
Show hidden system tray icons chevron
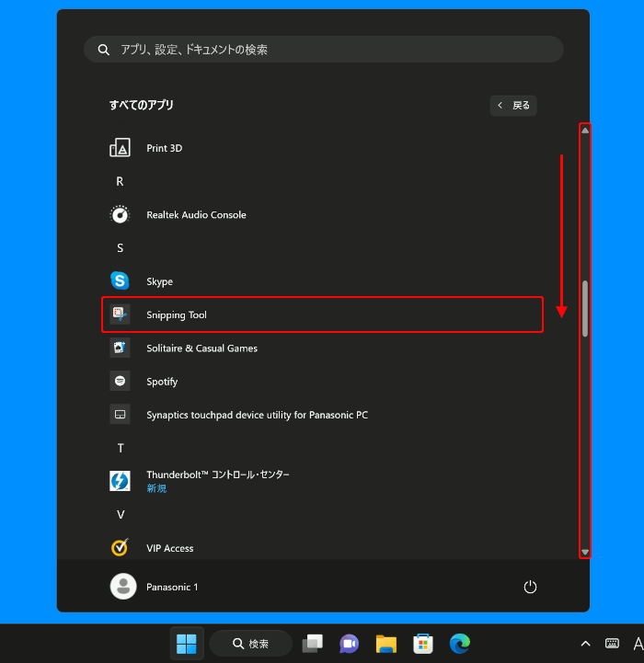click(586, 644)
